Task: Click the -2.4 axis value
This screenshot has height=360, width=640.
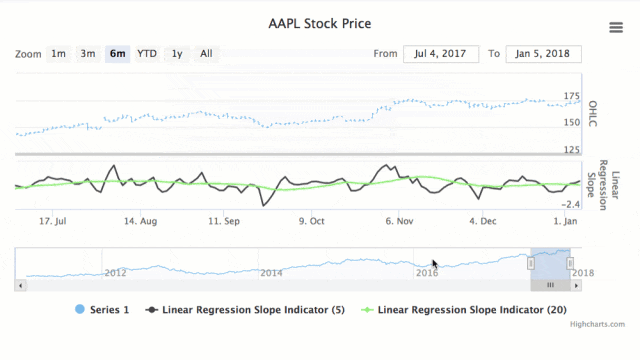Action: tap(571, 204)
